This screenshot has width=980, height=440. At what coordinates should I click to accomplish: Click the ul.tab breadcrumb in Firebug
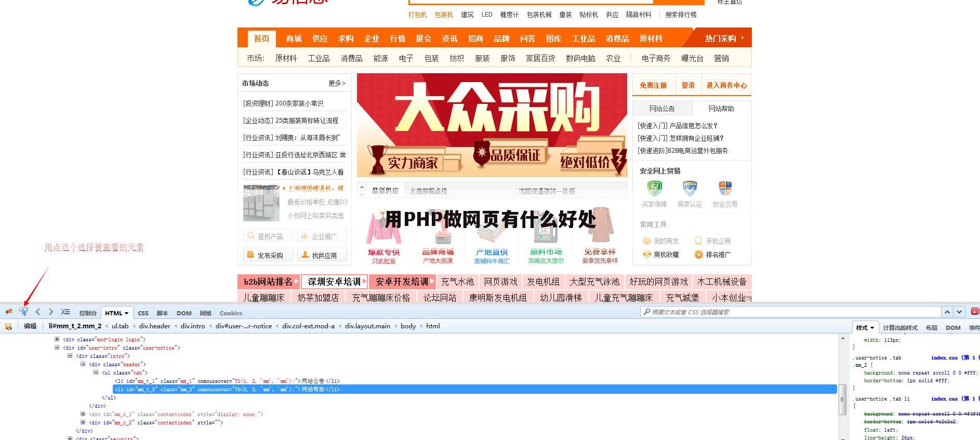(120, 326)
